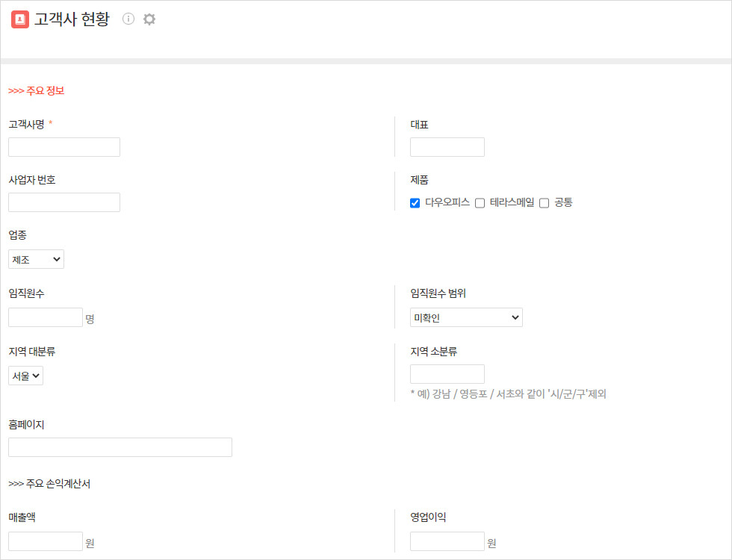Viewport: 732px width, 560px height.
Task: Click the 테라스메일 checkbox label
Action: click(512, 202)
